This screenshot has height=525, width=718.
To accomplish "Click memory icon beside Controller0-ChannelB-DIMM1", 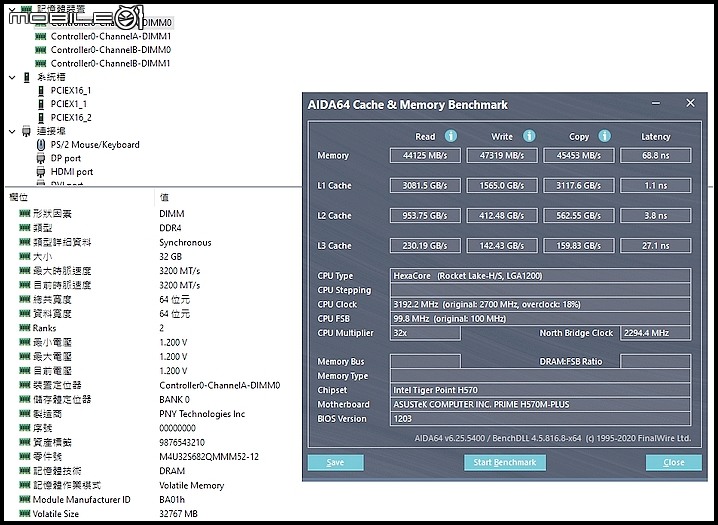I will pos(41,63).
